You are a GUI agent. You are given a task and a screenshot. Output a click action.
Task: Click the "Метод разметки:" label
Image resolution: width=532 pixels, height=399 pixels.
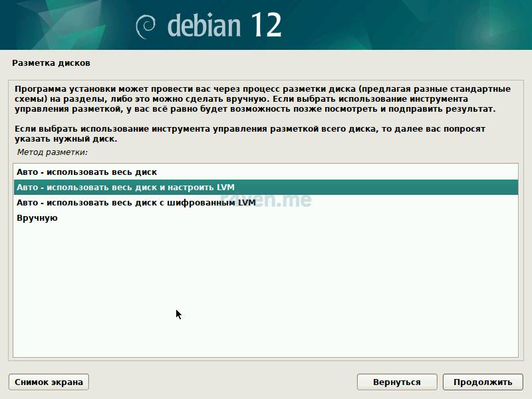pos(52,152)
